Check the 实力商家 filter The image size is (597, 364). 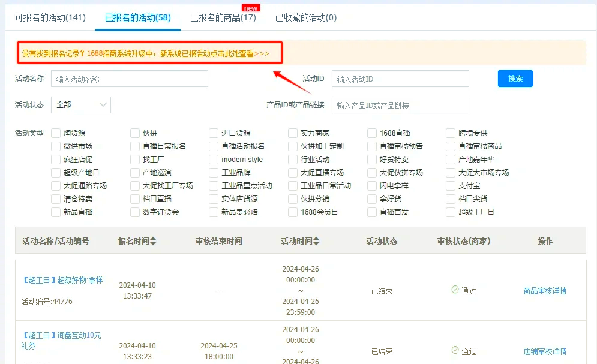click(x=291, y=133)
